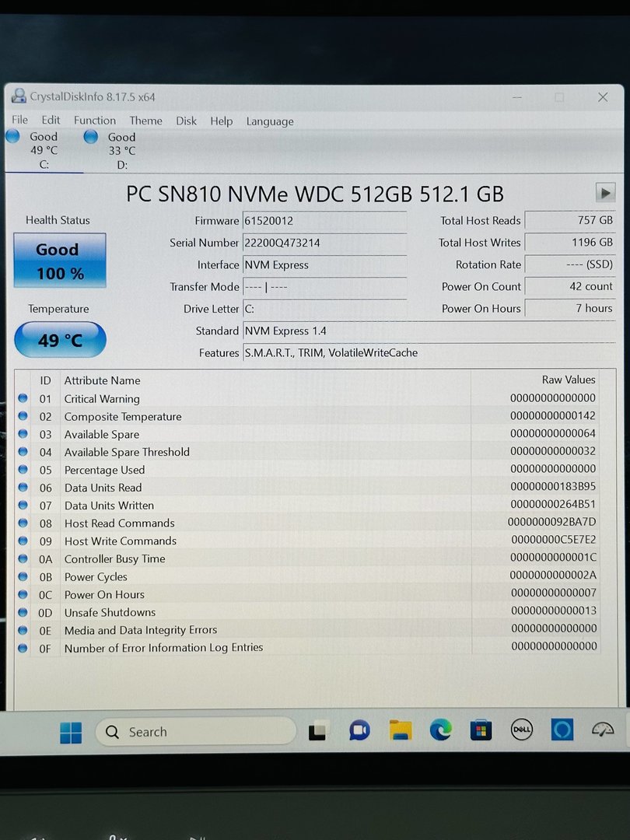Image resolution: width=630 pixels, height=840 pixels.
Task: Open the Disk menu
Action: [186, 121]
